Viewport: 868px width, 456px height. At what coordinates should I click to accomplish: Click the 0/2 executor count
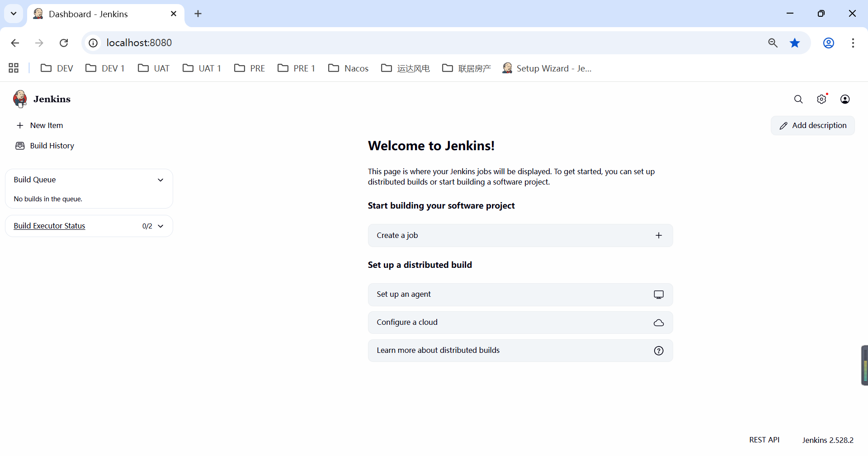[147, 226]
